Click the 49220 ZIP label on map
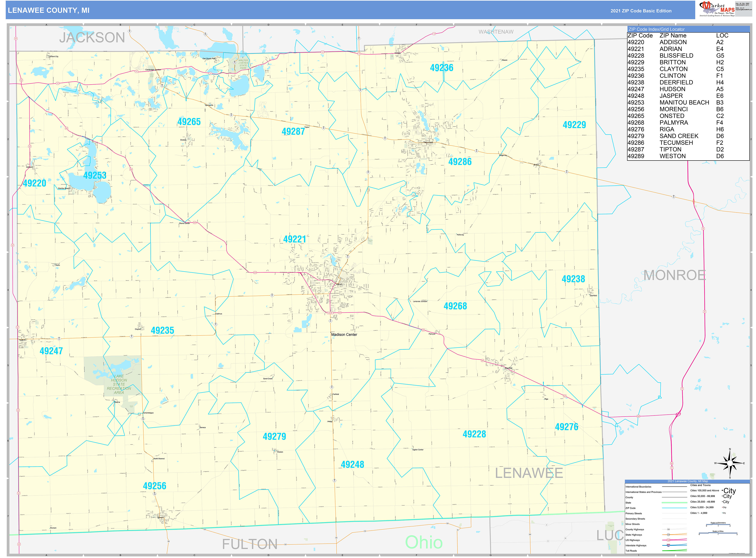The width and height of the screenshot is (756, 558). pyautogui.click(x=34, y=183)
